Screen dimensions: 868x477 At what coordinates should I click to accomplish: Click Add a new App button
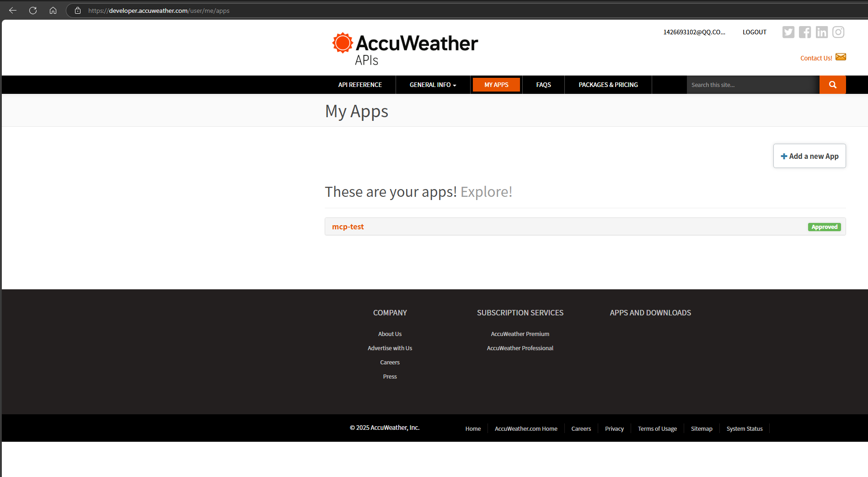coord(809,156)
